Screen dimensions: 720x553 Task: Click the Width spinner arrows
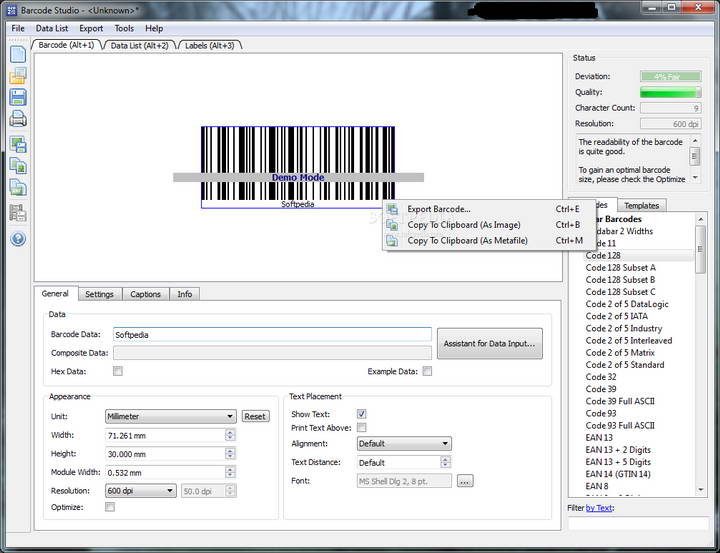pos(231,435)
